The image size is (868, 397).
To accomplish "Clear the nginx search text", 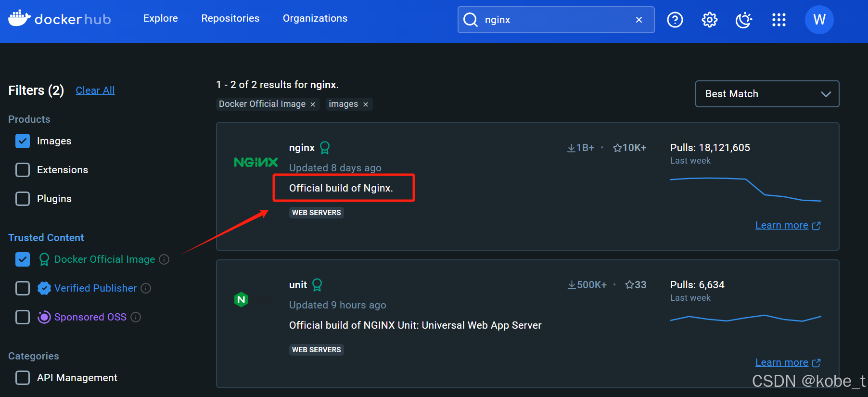I will click(639, 20).
